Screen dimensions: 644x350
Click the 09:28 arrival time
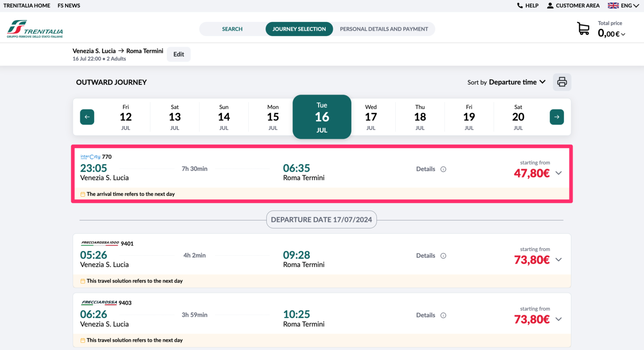click(296, 255)
